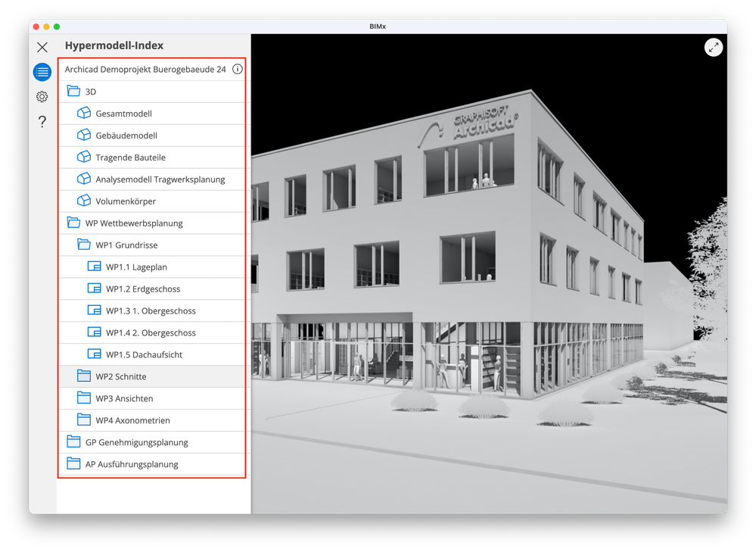
Task: Select the 3D folder label
Action: coord(91,92)
